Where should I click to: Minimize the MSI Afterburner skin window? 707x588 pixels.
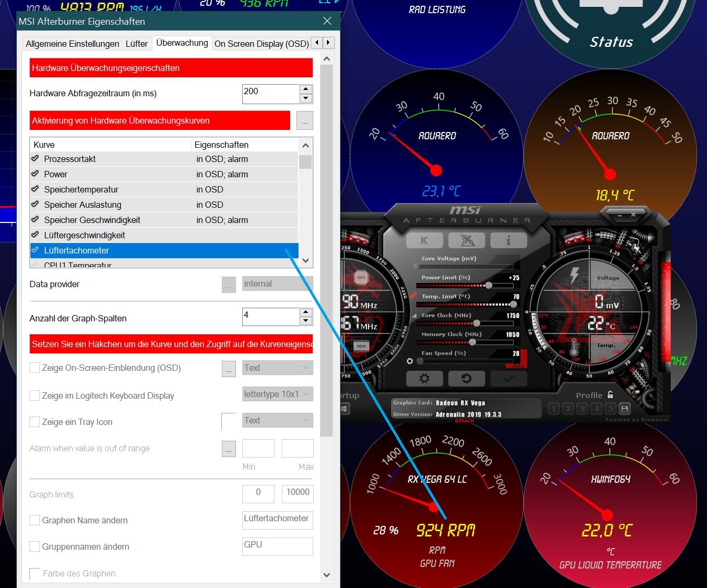click(x=620, y=215)
